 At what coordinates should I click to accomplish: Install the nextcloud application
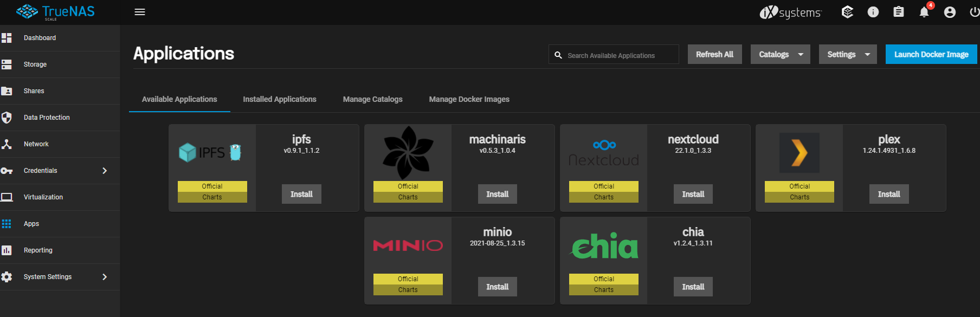pos(693,194)
